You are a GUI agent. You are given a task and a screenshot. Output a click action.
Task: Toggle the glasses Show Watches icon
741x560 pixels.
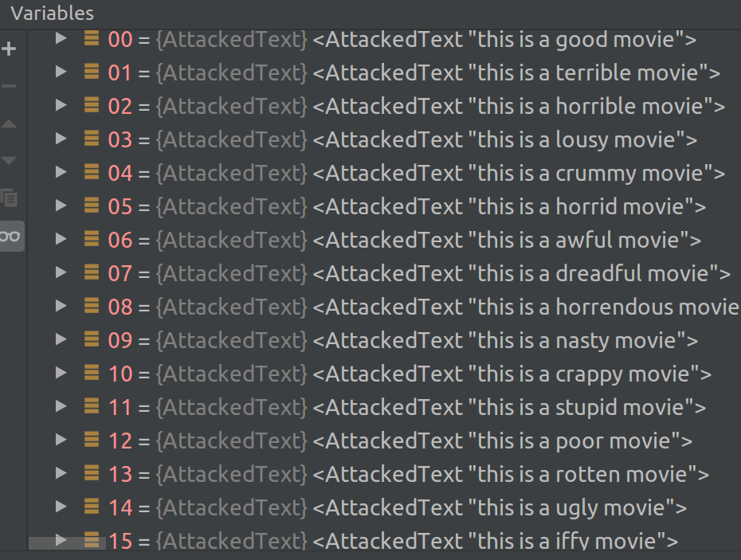[x=10, y=235]
